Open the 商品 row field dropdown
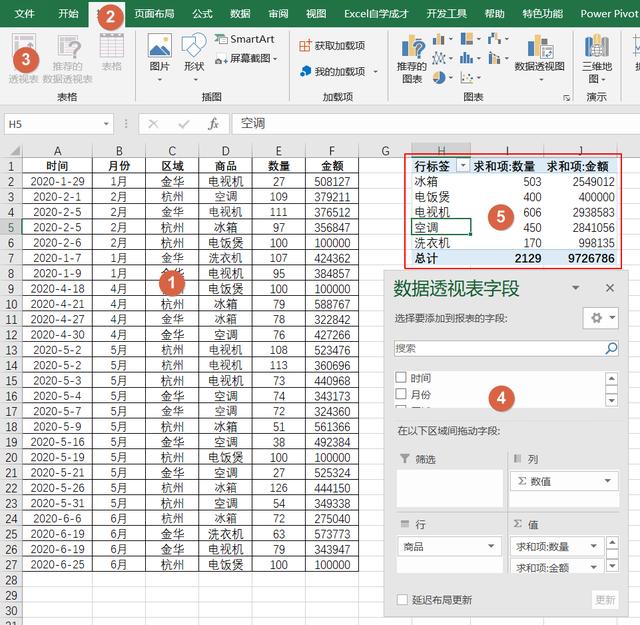Image resolution: width=640 pixels, height=625 pixels. pos(491,546)
